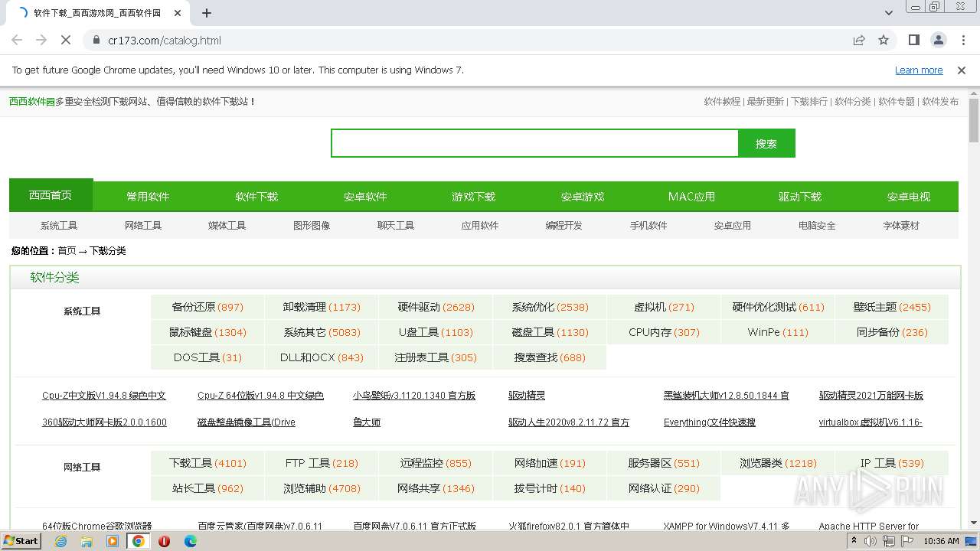The height and width of the screenshot is (551, 980).
Task: Open the 驱动下载 navigation tab
Action: pos(800,197)
